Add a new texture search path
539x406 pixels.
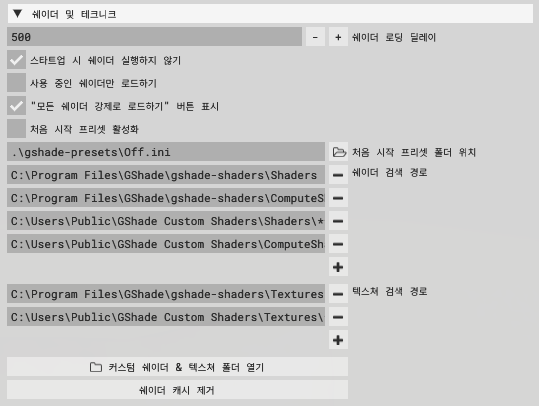pyautogui.click(x=338, y=340)
